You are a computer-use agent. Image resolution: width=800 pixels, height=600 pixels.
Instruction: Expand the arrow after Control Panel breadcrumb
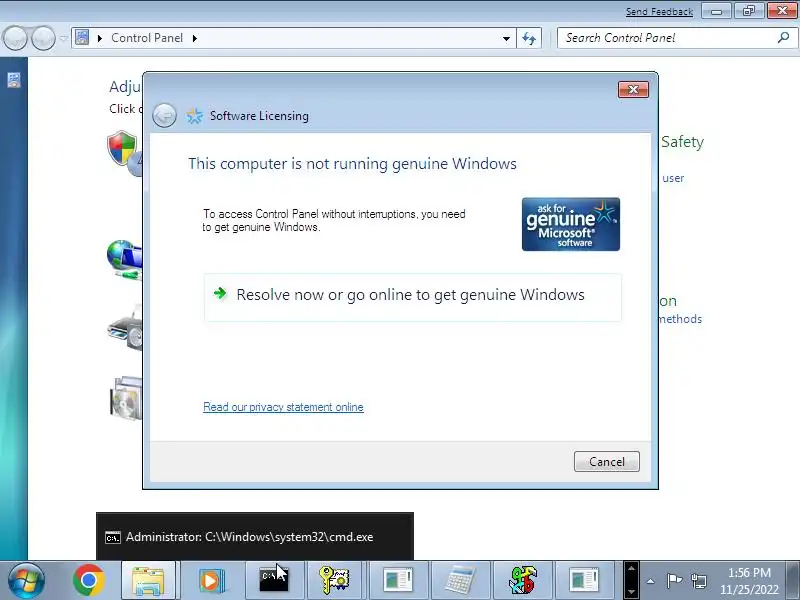(194, 38)
